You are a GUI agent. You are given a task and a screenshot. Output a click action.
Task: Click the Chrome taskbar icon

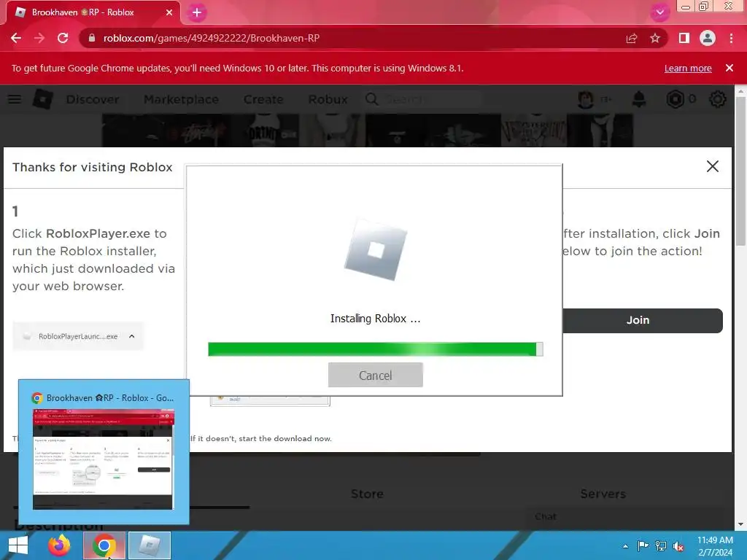pyautogui.click(x=104, y=545)
